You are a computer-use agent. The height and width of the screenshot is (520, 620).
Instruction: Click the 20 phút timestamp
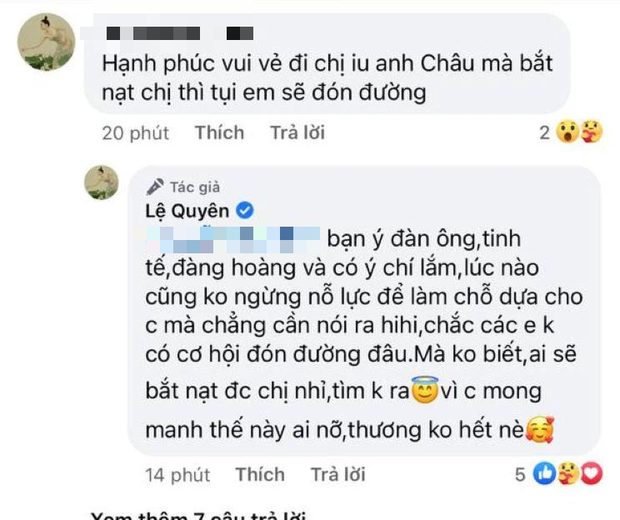pyautogui.click(x=135, y=133)
